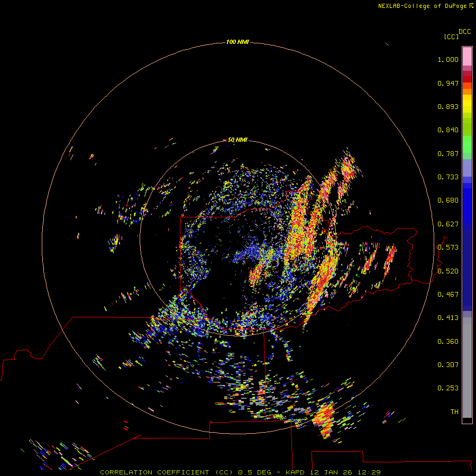
Task: Click the 50 NMI range ring label
Action: [x=237, y=140]
